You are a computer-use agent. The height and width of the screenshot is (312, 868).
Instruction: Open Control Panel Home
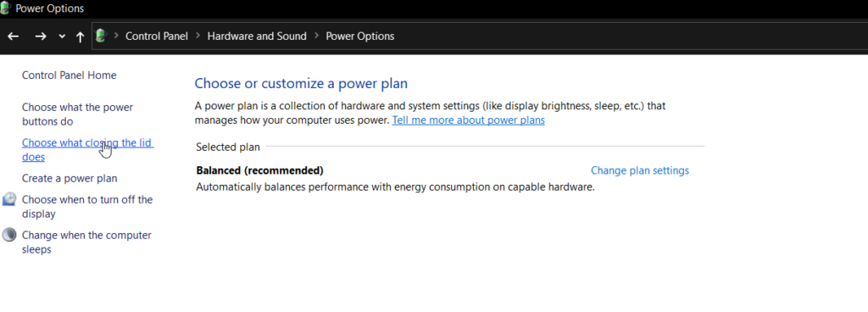(x=70, y=75)
